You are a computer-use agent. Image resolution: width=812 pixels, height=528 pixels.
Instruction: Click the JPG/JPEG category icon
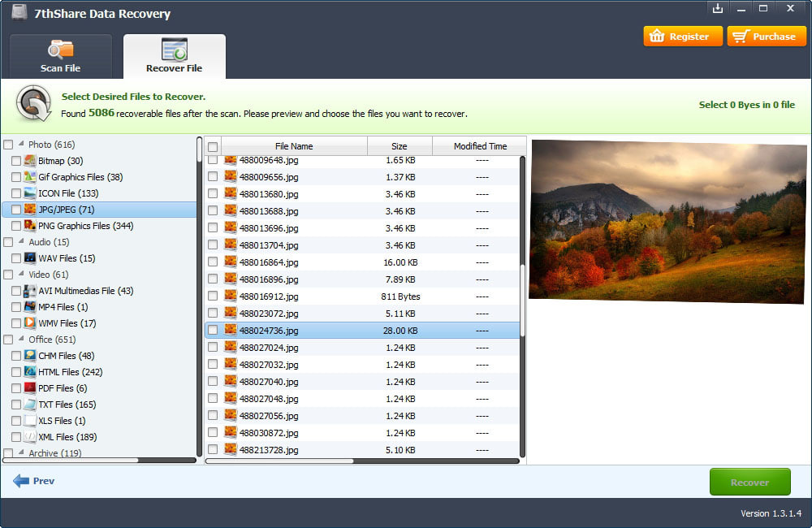pyautogui.click(x=30, y=210)
